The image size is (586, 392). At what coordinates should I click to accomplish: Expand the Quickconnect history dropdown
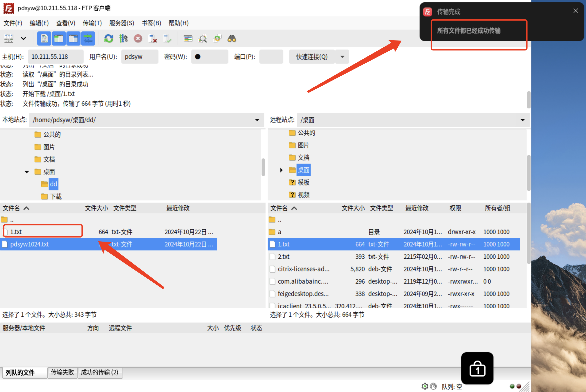tap(342, 57)
